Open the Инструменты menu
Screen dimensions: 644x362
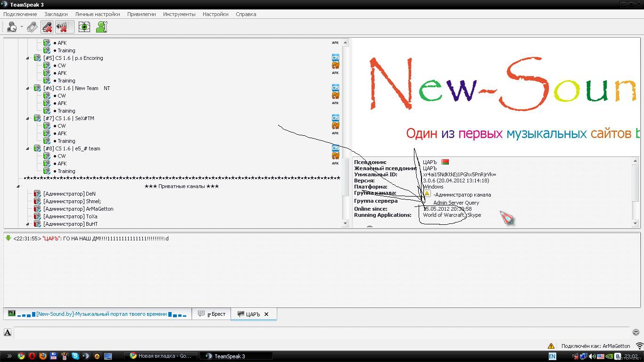(x=179, y=14)
